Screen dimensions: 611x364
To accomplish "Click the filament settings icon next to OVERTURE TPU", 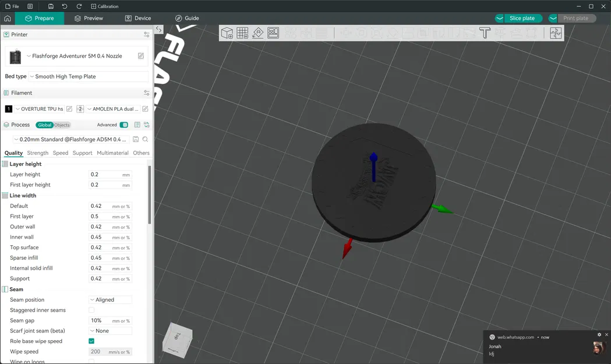I will click(69, 108).
